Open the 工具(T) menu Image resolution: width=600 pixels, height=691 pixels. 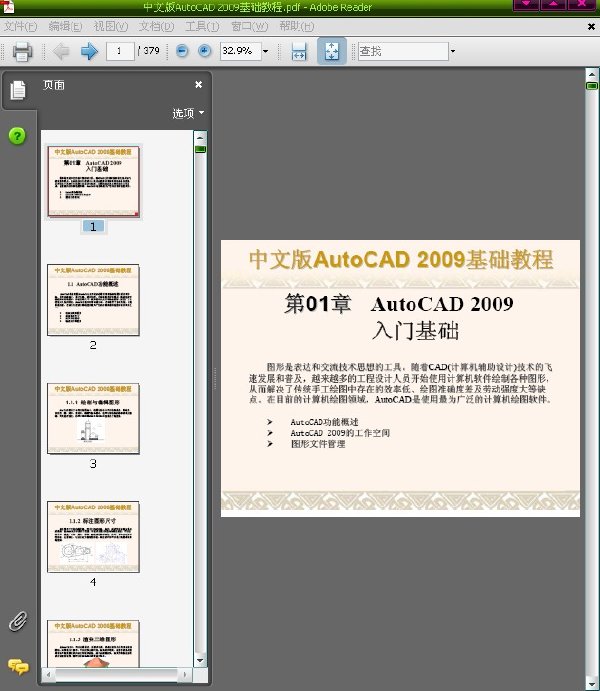[202, 27]
